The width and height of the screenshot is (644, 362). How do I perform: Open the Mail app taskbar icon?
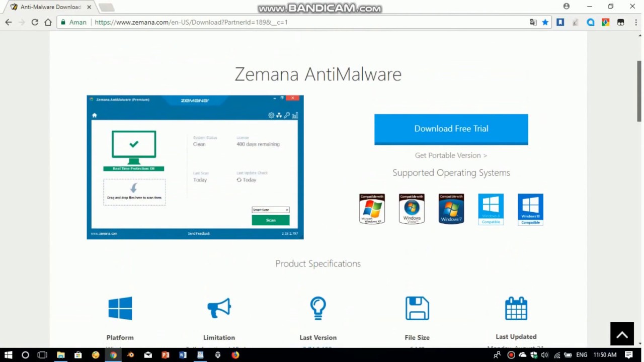click(148, 355)
